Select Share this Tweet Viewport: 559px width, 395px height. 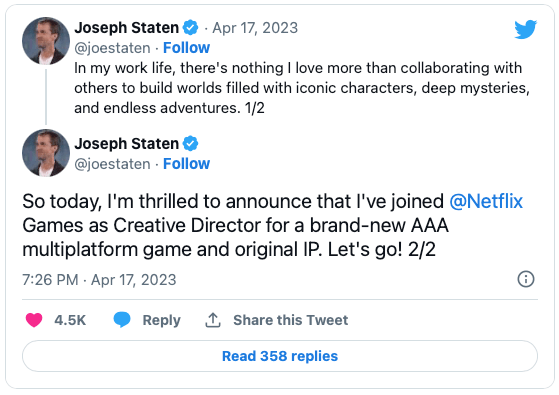click(x=291, y=320)
